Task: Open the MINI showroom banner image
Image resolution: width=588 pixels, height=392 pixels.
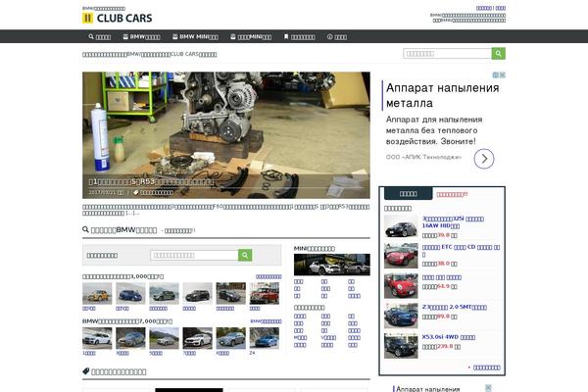Action: click(x=332, y=265)
